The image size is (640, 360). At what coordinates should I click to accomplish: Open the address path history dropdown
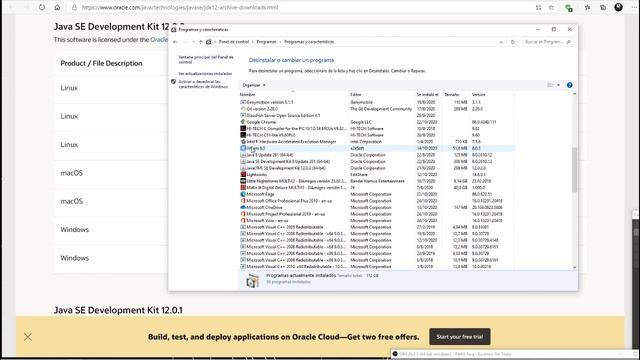click(501, 42)
